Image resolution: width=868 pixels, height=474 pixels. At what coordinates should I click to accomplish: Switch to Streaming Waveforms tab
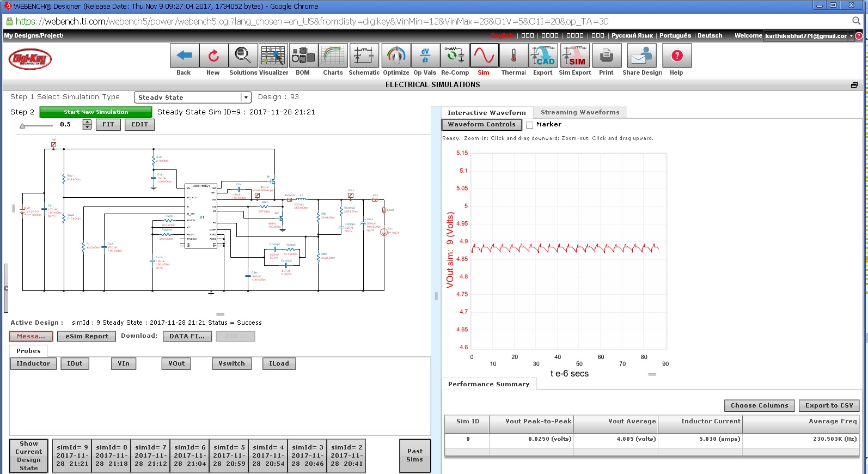coord(579,112)
